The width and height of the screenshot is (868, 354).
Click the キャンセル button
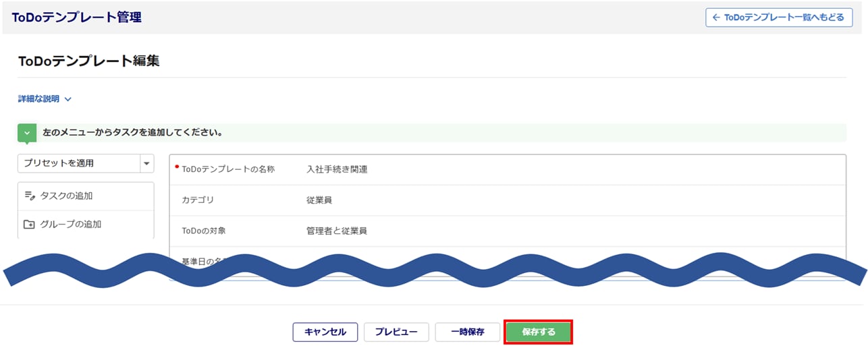[x=325, y=332]
